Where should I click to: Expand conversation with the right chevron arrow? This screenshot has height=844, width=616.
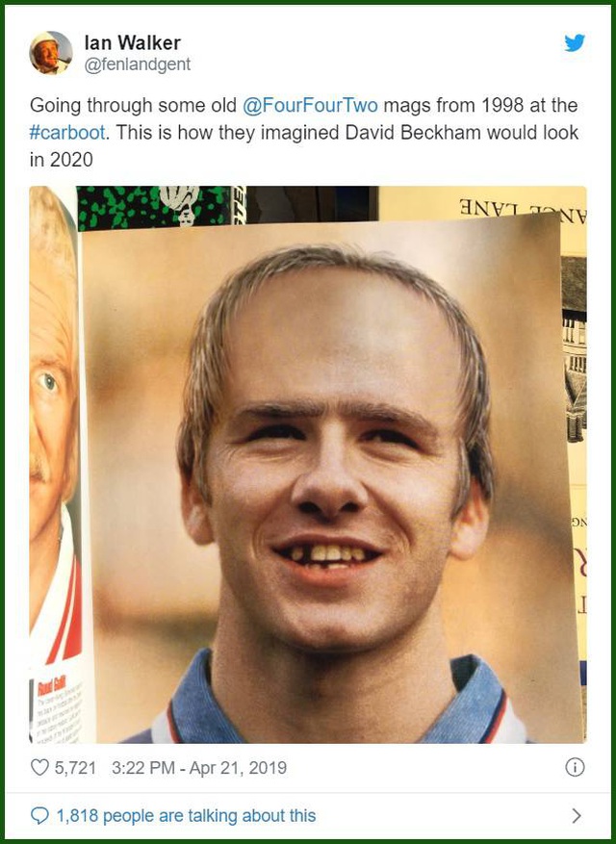pos(577,816)
